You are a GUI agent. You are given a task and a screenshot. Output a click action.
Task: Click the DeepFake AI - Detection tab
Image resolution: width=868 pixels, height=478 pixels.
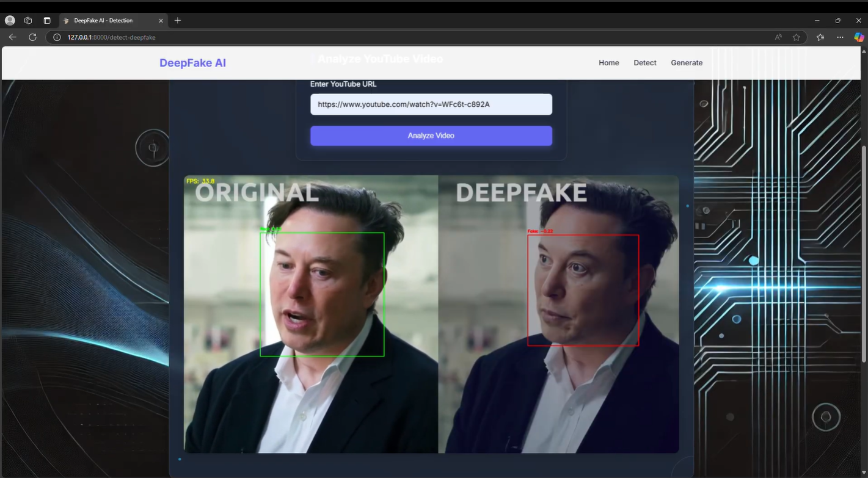point(113,20)
